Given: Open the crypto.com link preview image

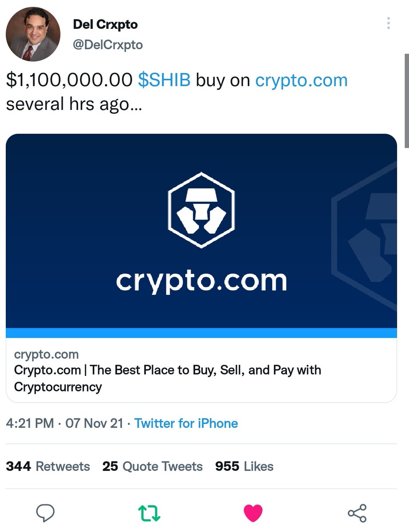Looking at the screenshot, I should 201,231.
